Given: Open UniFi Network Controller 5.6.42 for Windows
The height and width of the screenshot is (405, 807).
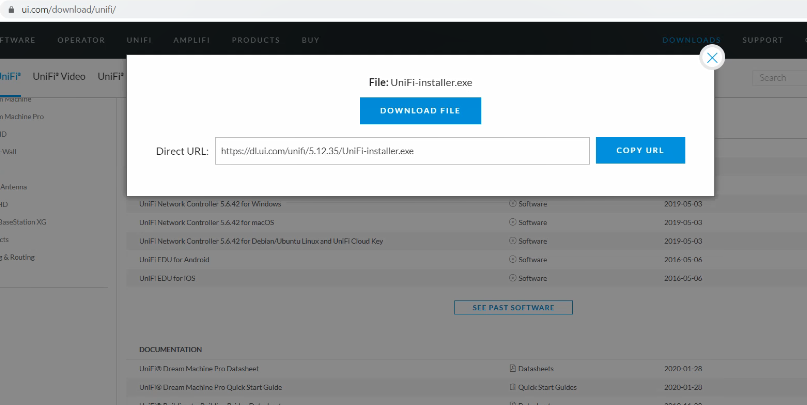Looking at the screenshot, I should (x=210, y=204).
